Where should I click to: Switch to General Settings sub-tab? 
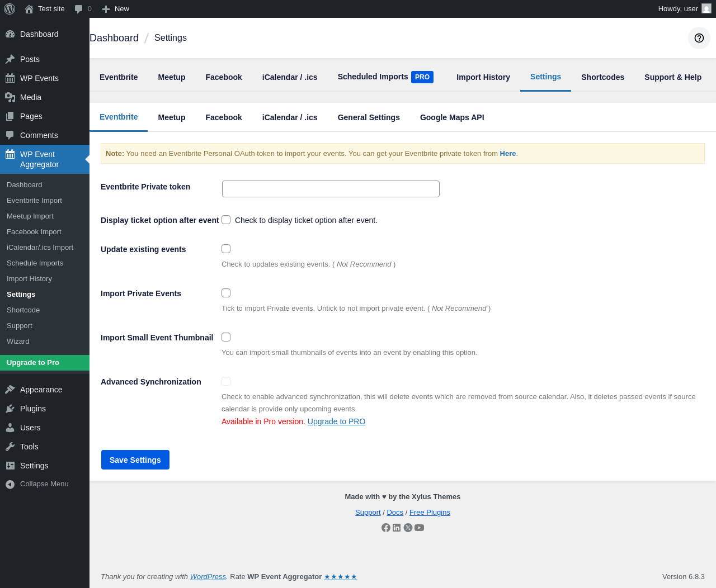[369, 117]
